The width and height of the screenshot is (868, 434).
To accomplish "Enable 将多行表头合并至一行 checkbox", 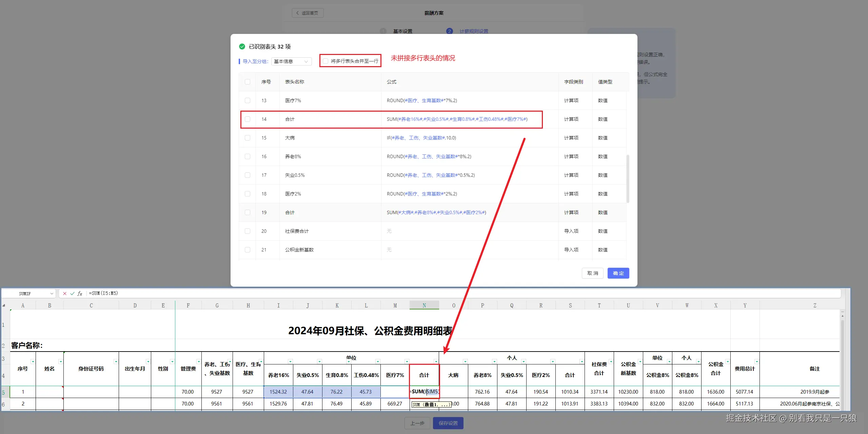I will 325,61.
